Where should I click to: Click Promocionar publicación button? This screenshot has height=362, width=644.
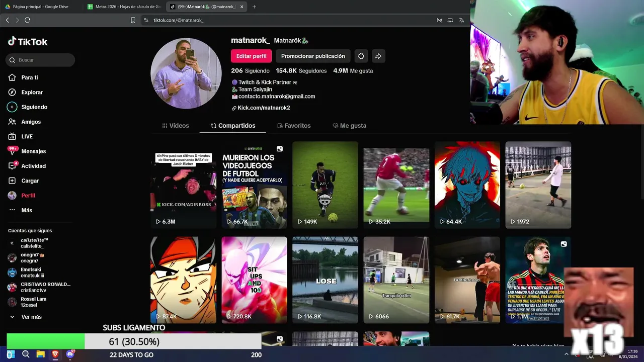point(313,56)
